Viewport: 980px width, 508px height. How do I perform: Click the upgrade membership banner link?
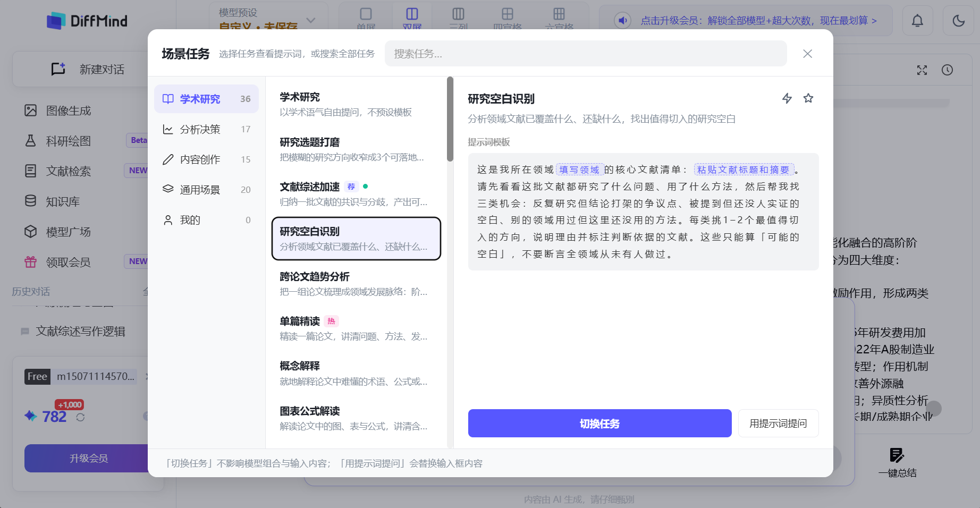click(x=758, y=21)
